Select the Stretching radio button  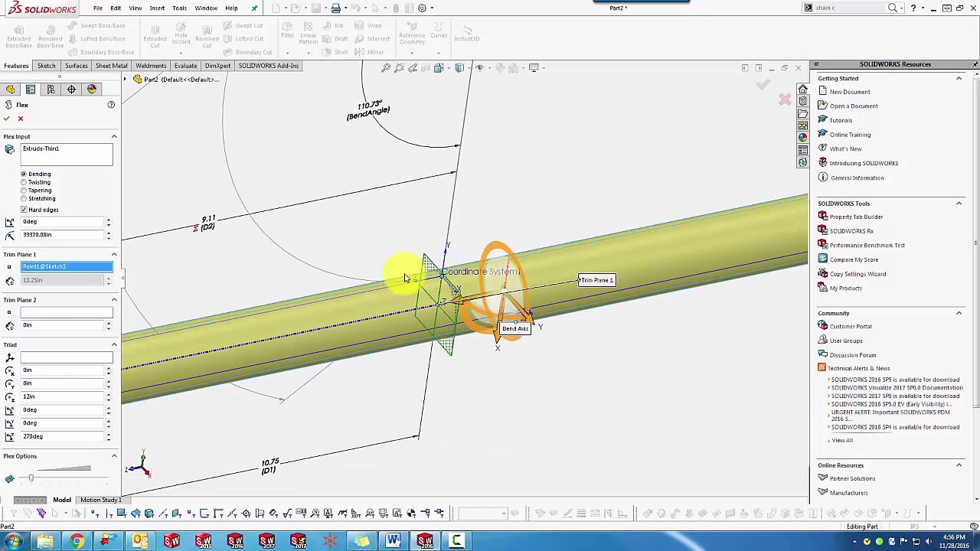click(24, 198)
